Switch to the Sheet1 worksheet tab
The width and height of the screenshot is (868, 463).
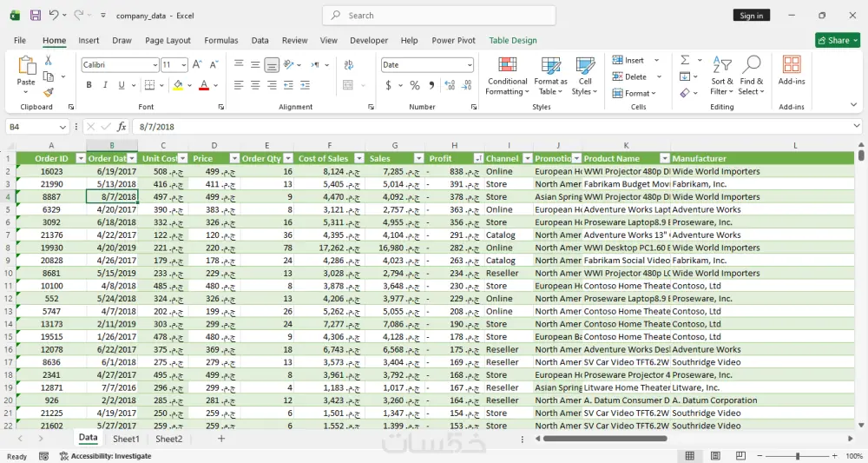click(126, 439)
